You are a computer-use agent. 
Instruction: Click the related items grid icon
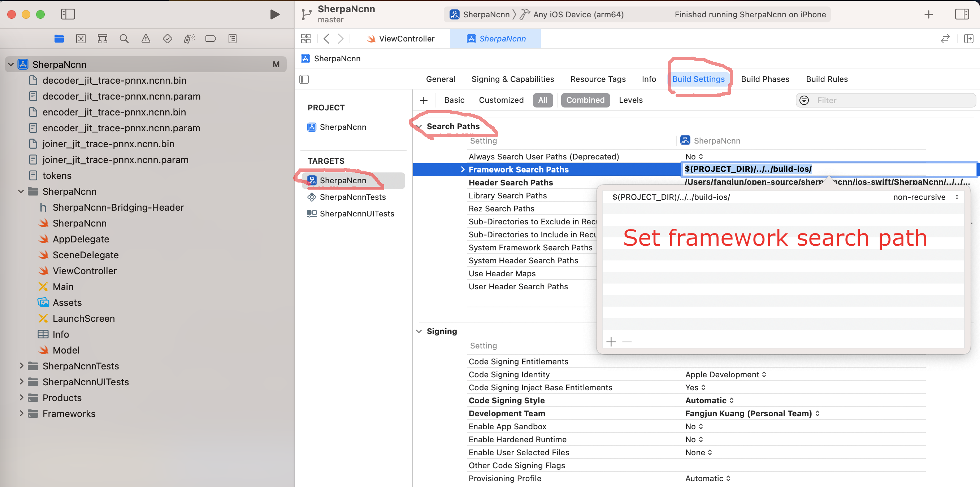pos(306,38)
